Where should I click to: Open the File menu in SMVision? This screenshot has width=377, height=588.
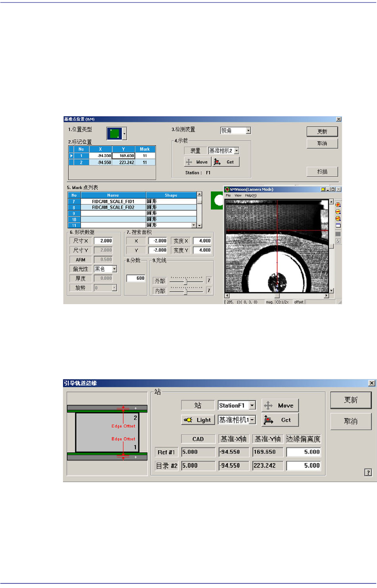[x=228, y=195]
